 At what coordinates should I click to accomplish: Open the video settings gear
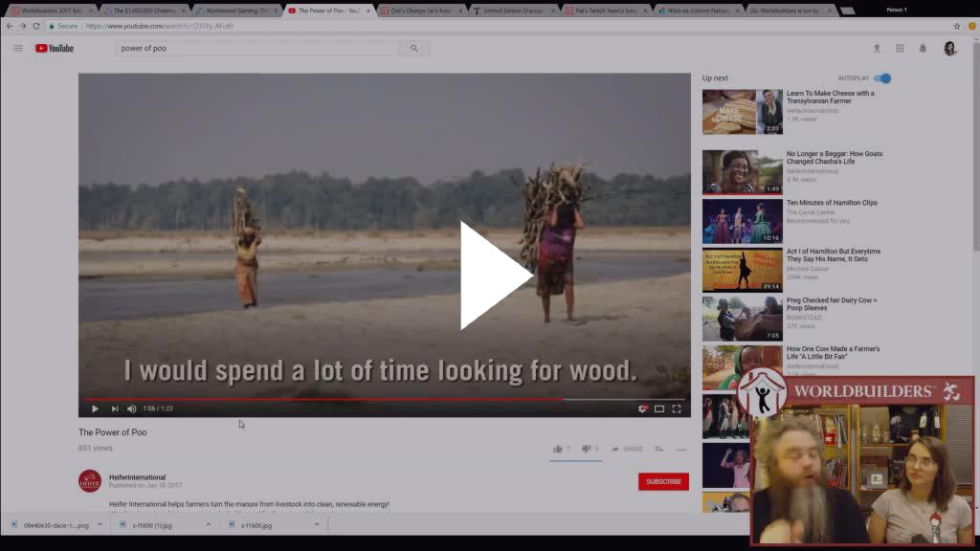(x=642, y=408)
